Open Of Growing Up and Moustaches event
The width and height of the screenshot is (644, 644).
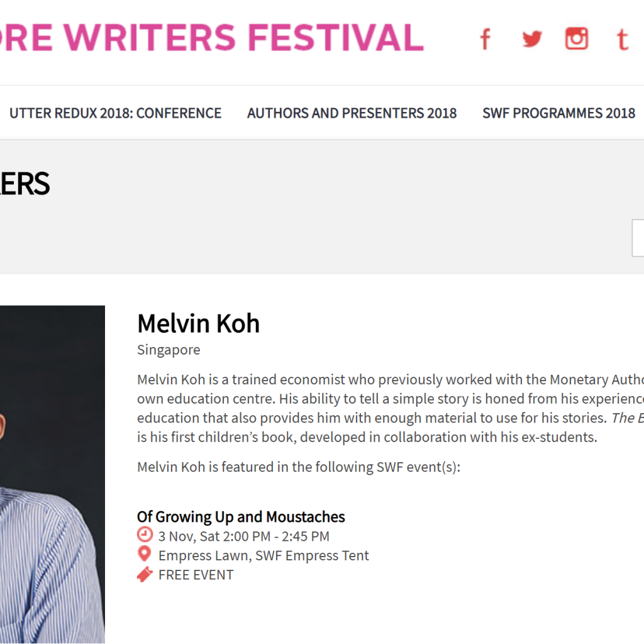click(x=241, y=517)
